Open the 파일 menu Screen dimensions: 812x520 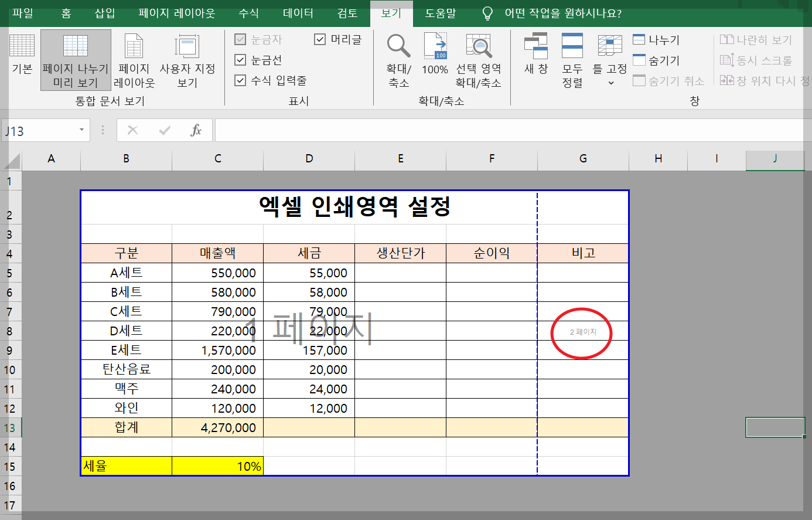pyautogui.click(x=23, y=13)
